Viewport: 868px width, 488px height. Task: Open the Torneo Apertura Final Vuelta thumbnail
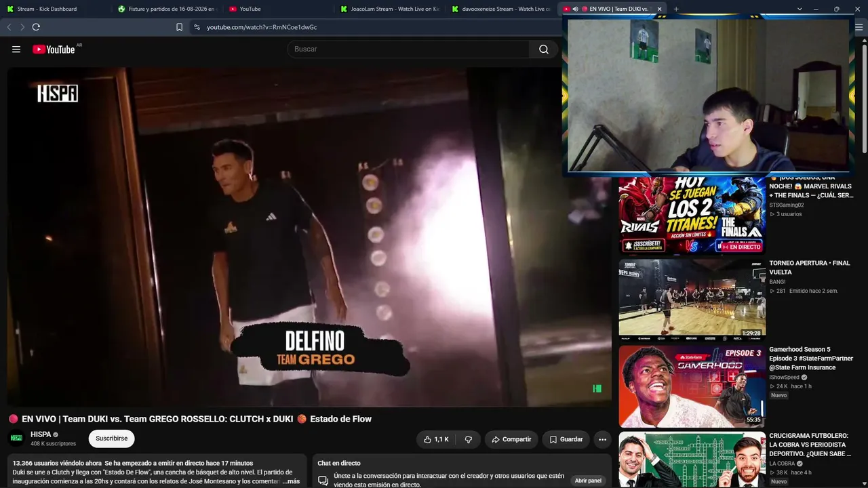692,299
